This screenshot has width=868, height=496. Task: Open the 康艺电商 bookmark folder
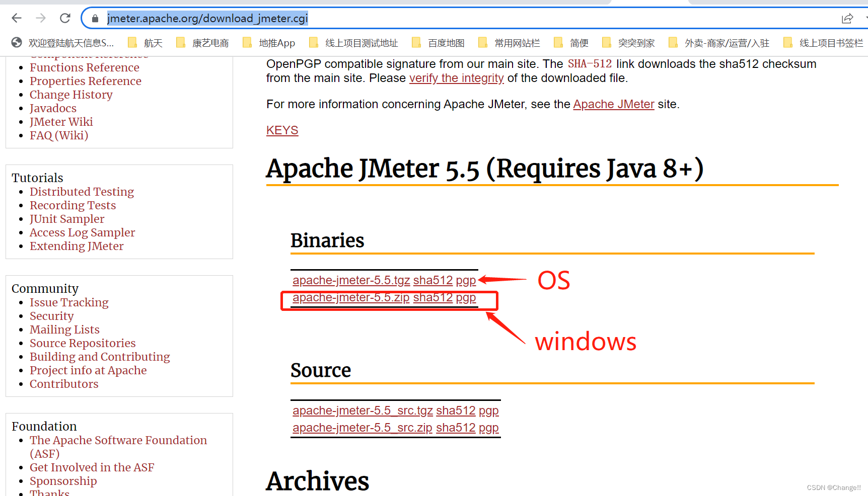click(202, 43)
